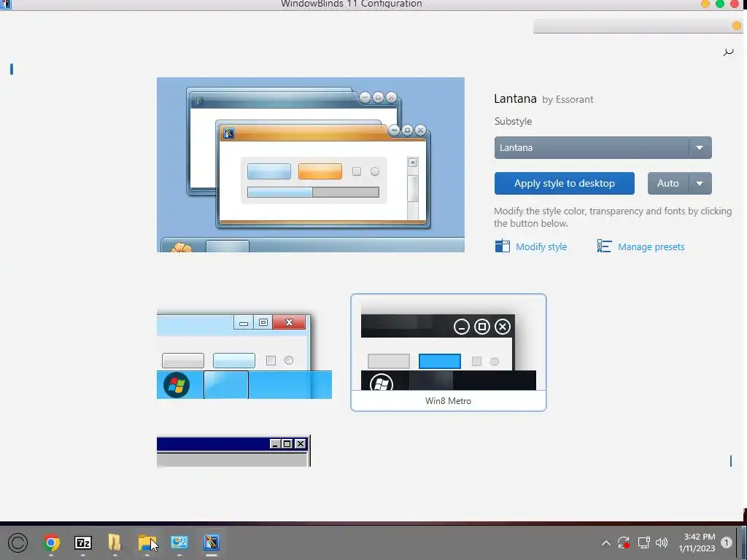
Task: Open the Manage presets link
Action: pos(651,246)
